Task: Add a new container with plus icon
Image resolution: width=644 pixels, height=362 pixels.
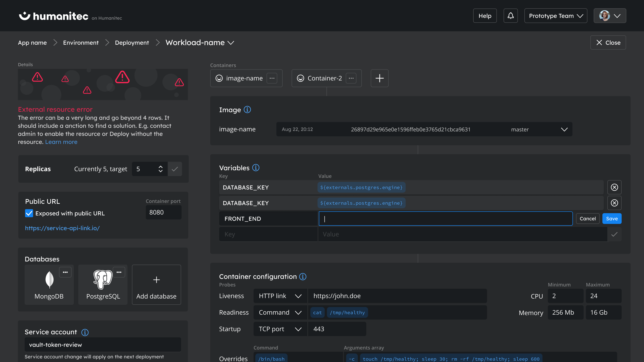Action: tap(379, 78)
